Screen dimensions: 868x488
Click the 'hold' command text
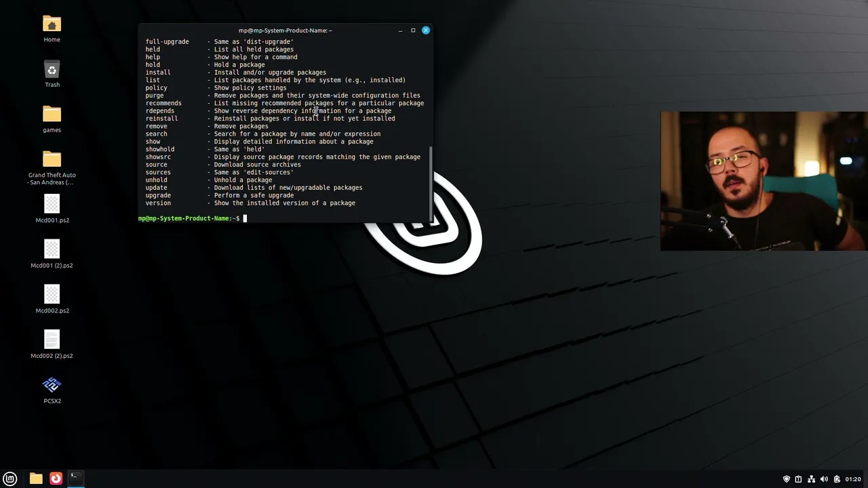tap(153, 65)
